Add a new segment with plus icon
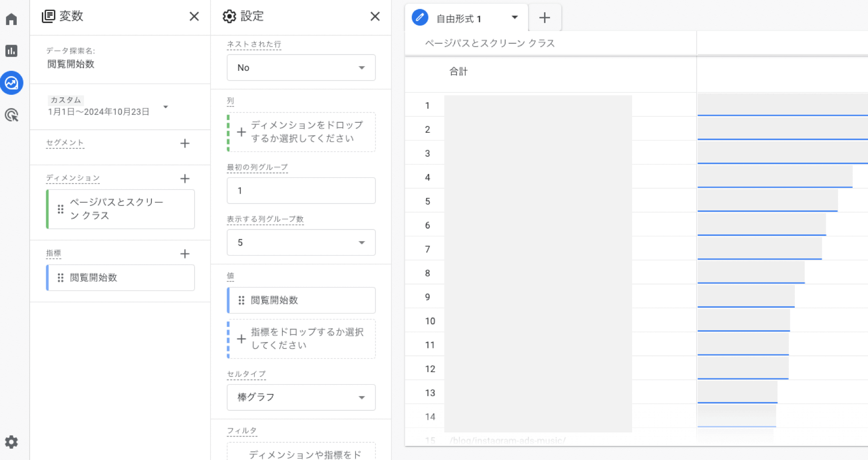The width and height of the screenshot is (868, 460). point(185,144)
